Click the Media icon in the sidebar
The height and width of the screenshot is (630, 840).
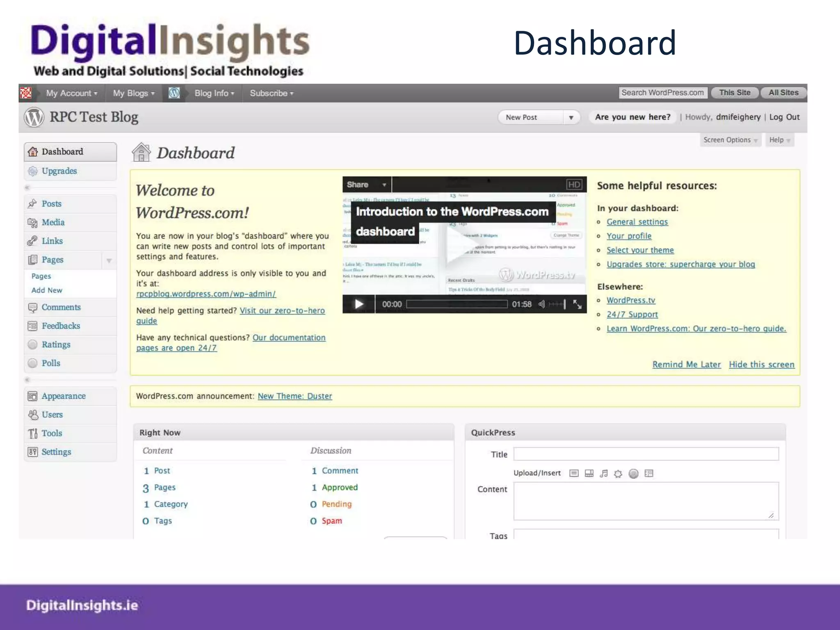coord(32,223)
